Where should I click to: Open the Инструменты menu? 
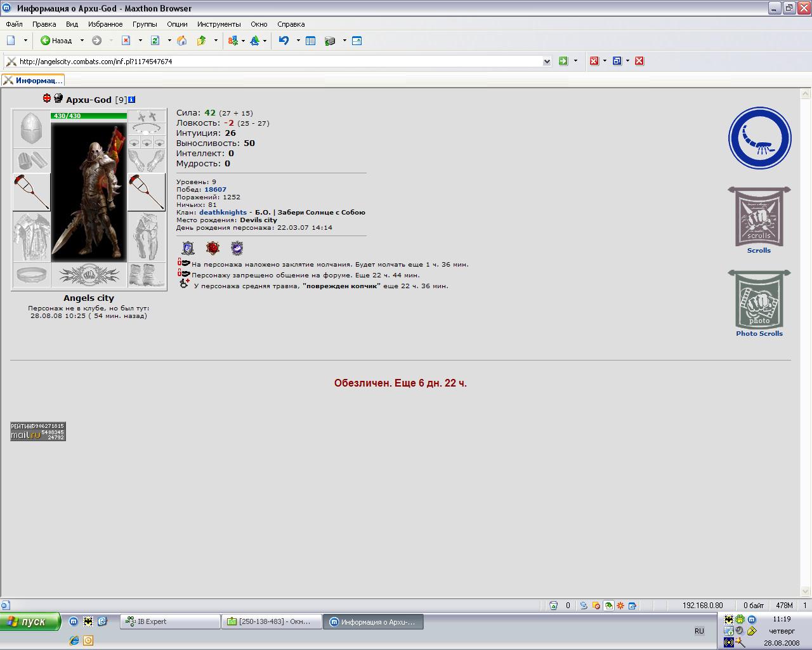(x=219, y=24)
